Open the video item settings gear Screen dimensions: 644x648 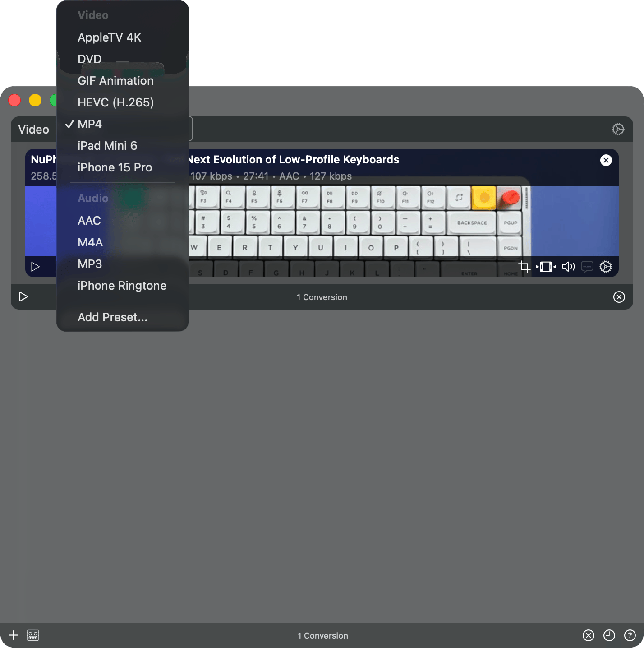(x=606, y=267)
